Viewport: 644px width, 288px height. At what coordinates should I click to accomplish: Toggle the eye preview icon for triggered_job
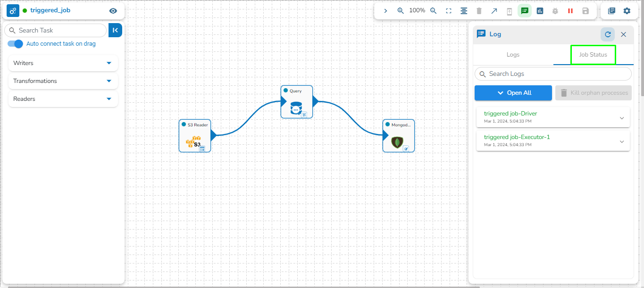113,11
